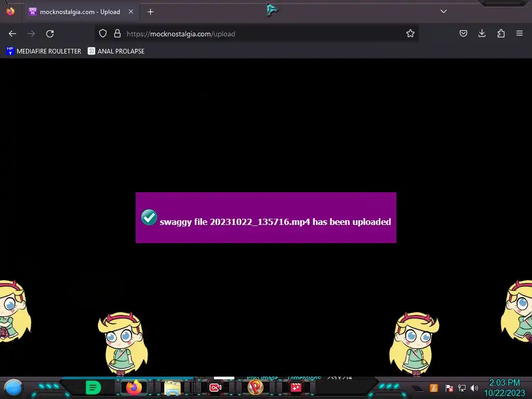Open the Action Center flag tray icon
Image resolution: width=532 pixels, height=399 pixels.
(449, 388)
